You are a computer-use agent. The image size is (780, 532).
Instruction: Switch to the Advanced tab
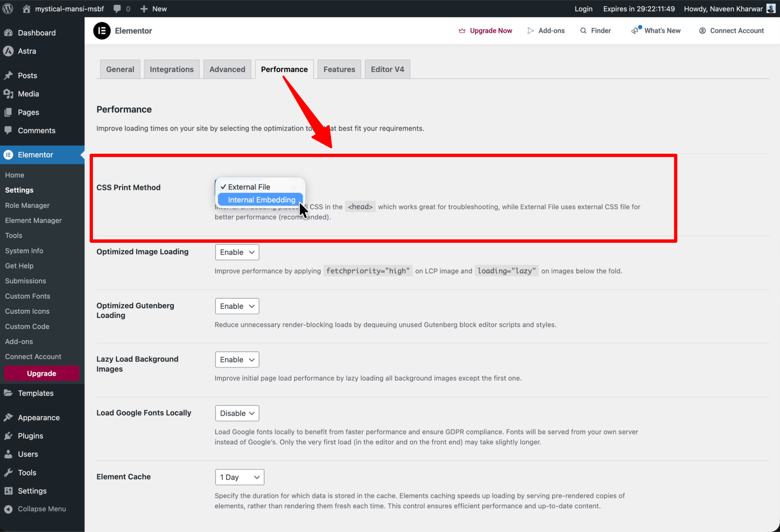(x=227, y=69)
